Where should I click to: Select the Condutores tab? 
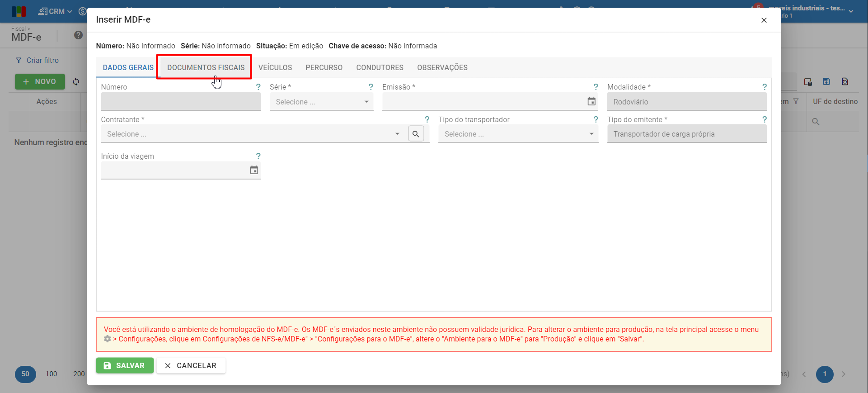pyautogui.click(x=380, y=67)
